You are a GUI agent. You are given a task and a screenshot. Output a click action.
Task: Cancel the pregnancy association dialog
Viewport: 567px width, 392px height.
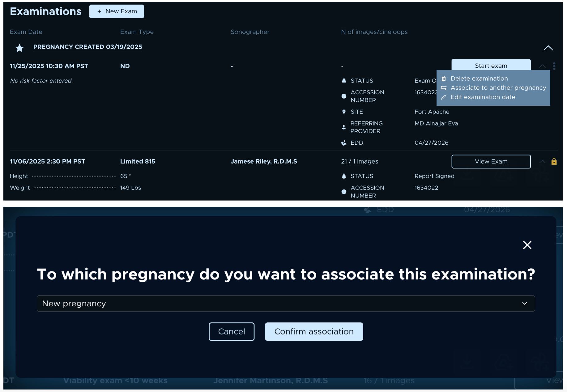[231, 331]
